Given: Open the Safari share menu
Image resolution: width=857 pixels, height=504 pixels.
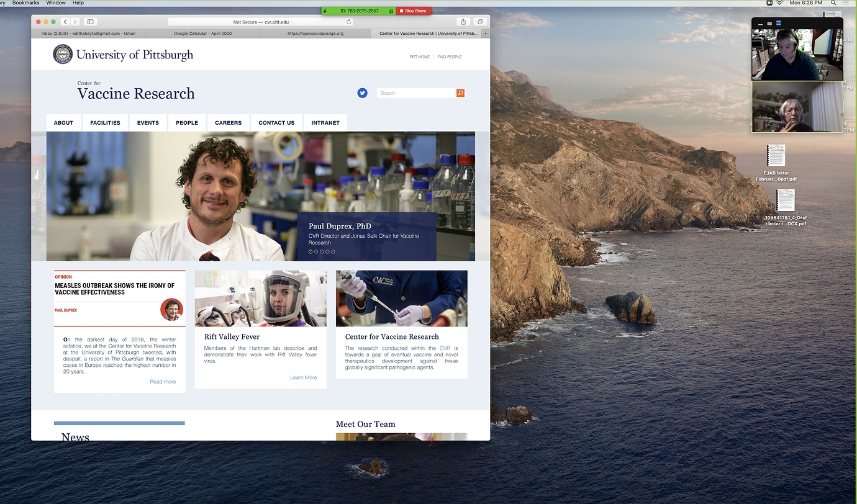Looking at the screenshot, I should (x=463, y=22).
